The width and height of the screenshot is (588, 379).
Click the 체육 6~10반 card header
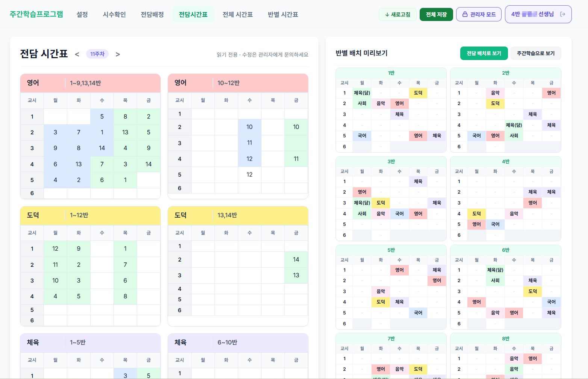pyautogui.click(x=238, y=343)
